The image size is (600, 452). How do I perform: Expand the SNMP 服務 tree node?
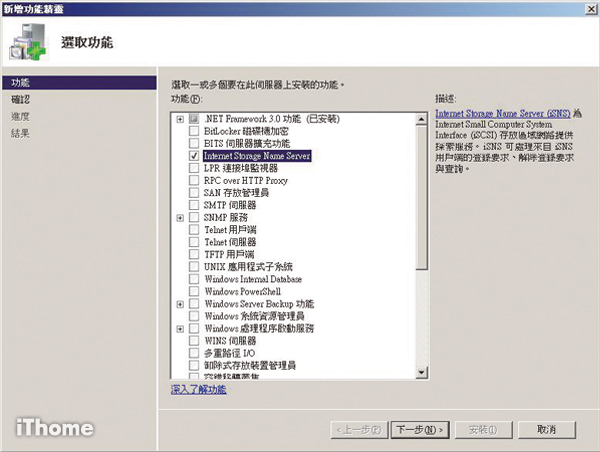coord(180,217)
